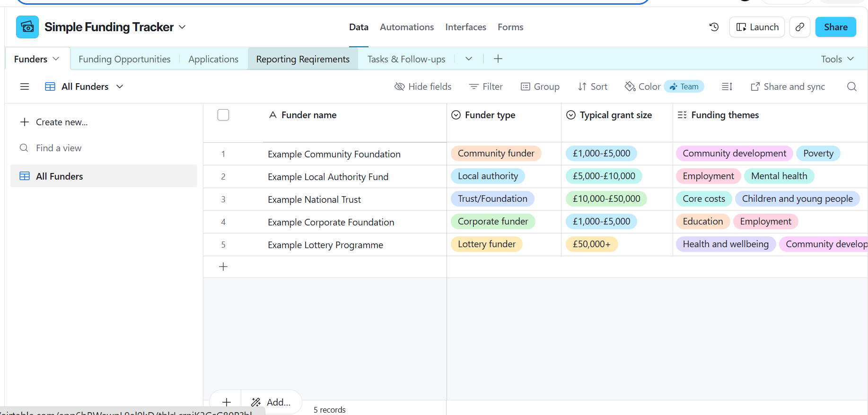Click the Find a view search field
The width and height of the screenshot is (868, 415).
(104, 148)
